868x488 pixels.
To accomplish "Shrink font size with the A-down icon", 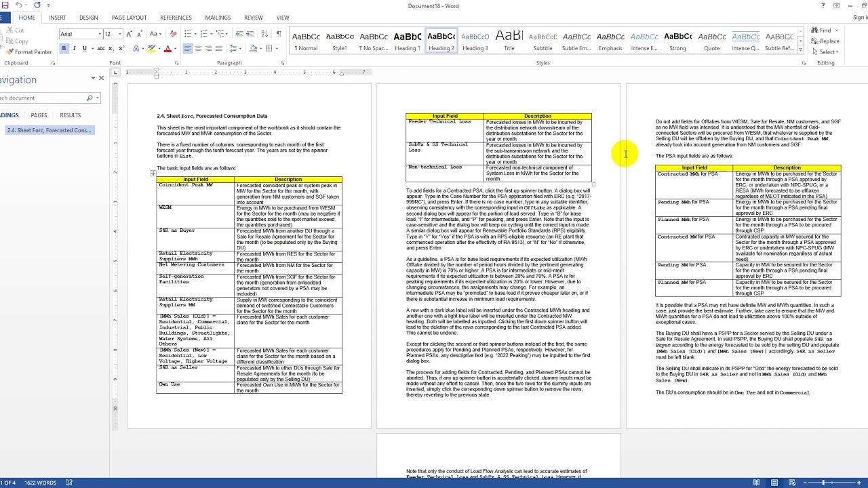I will (139, 34).
